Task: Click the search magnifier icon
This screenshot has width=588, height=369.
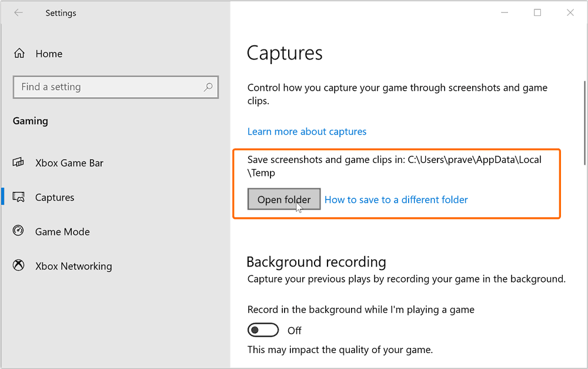Action: [x=208, y=87]
